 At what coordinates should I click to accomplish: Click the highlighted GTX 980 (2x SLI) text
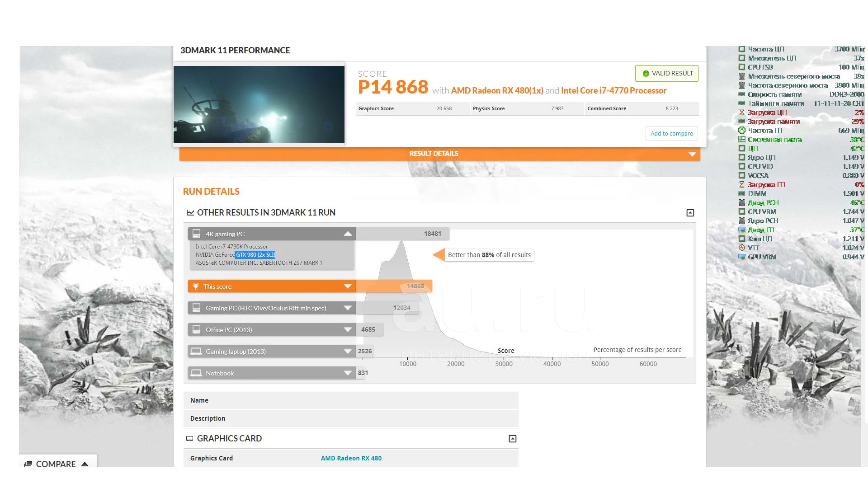click(255, 255)
